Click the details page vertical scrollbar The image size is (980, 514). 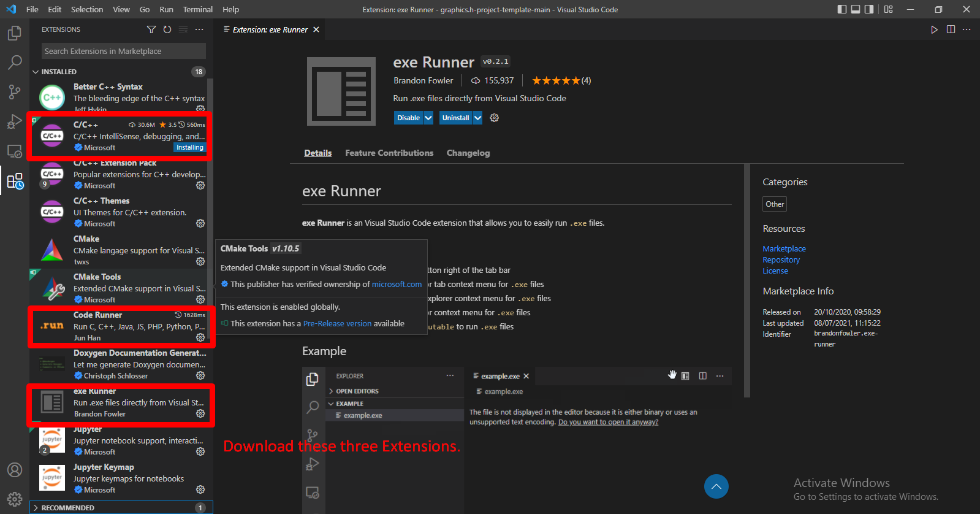(747, 281)
